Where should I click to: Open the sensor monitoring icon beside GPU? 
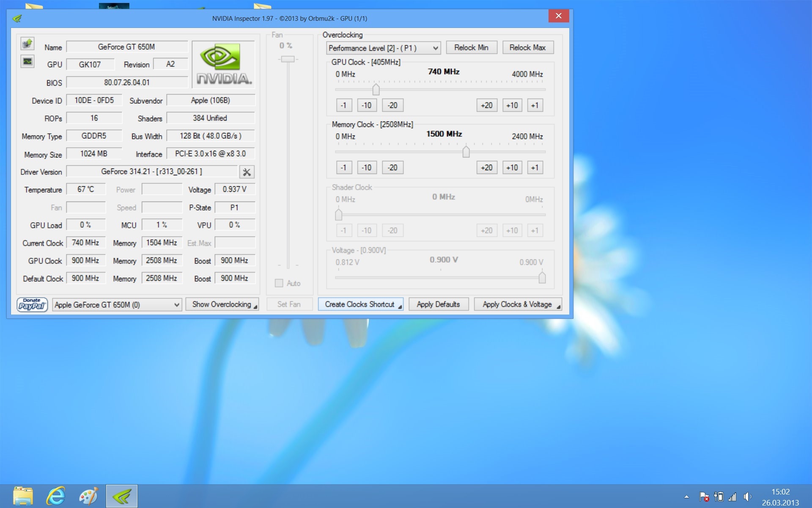[27, 62]
